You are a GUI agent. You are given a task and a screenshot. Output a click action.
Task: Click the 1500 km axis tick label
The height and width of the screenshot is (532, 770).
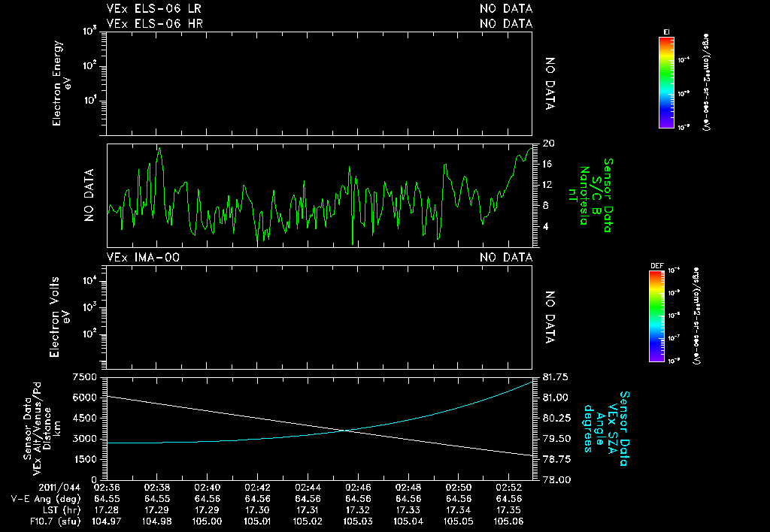click(84, 460)
